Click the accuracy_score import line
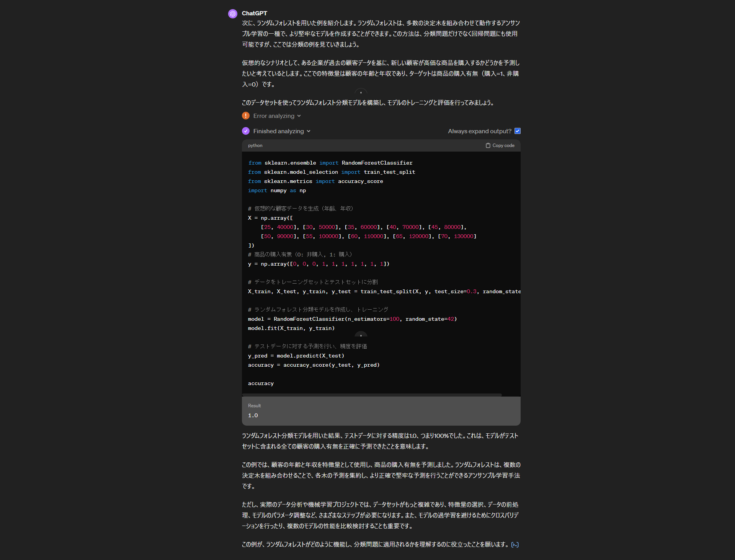Image resolution: width=735 pixels, height=560 pixels. click(x=315, y=181)
